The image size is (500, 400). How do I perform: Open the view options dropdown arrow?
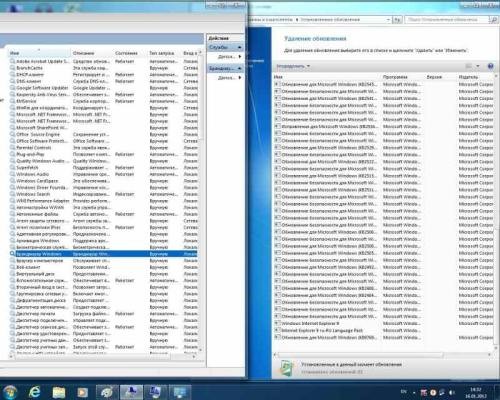pos(478,66)
